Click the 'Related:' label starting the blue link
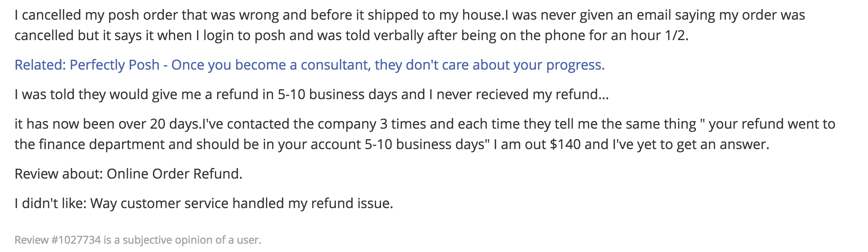The width and height of the screenshot is (868, 252). click(40, 65)
